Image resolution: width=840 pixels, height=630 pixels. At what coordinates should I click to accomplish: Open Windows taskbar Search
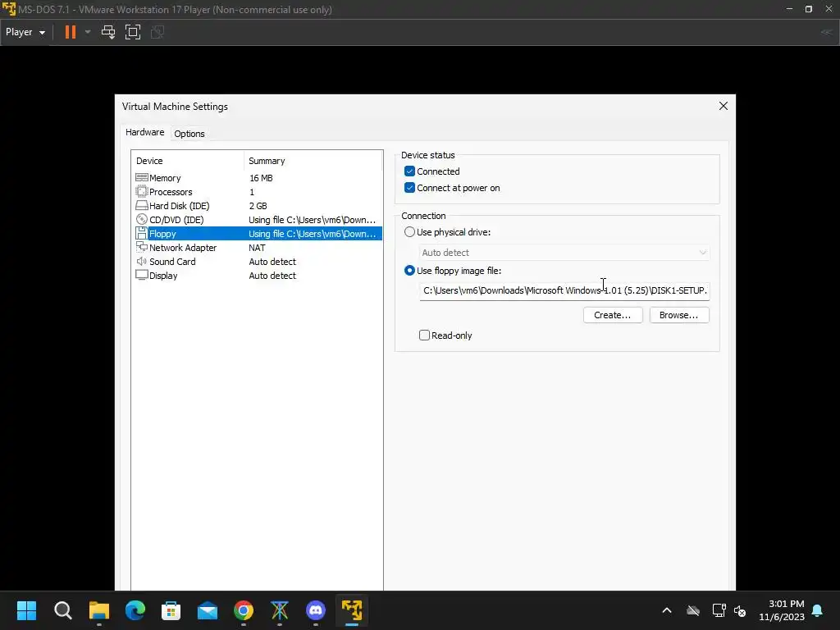point(62,610)
